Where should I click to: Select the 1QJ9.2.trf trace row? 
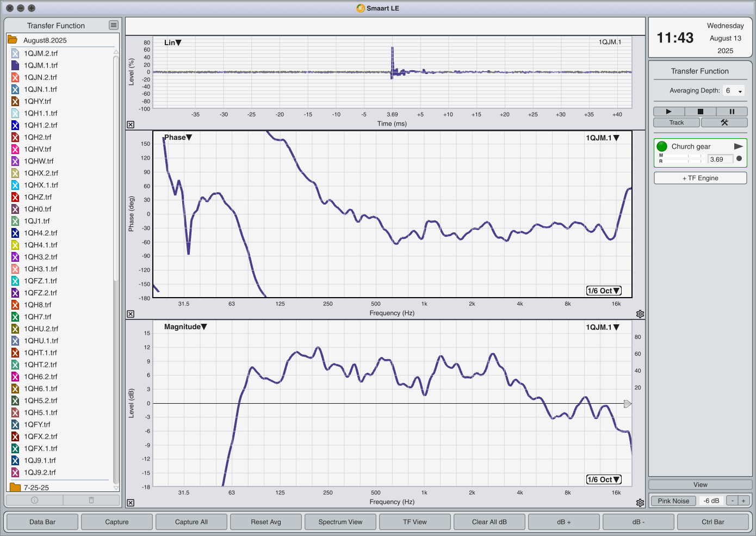[x=61, y=472]
